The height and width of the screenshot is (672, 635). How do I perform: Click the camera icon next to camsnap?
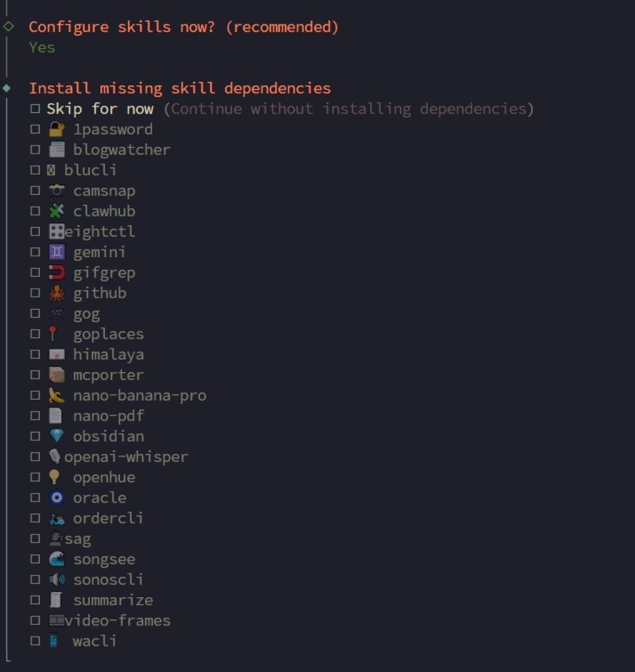click(x=57, y=191)
